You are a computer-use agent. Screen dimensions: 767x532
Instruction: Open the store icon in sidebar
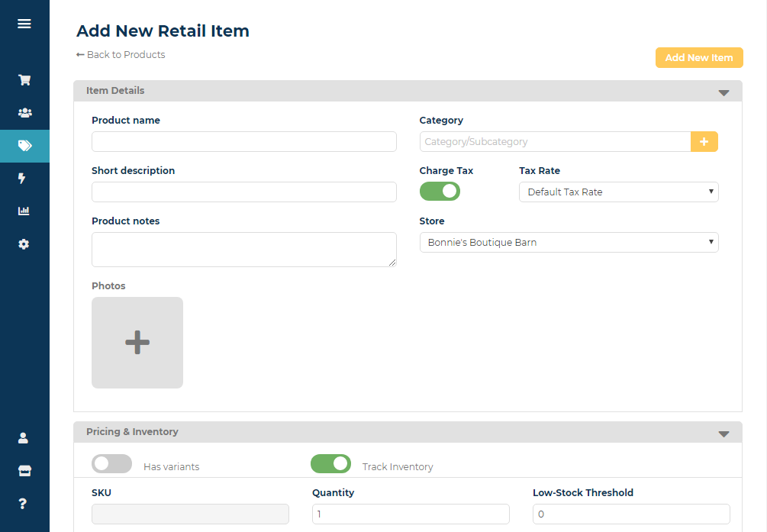coord(24,471)
